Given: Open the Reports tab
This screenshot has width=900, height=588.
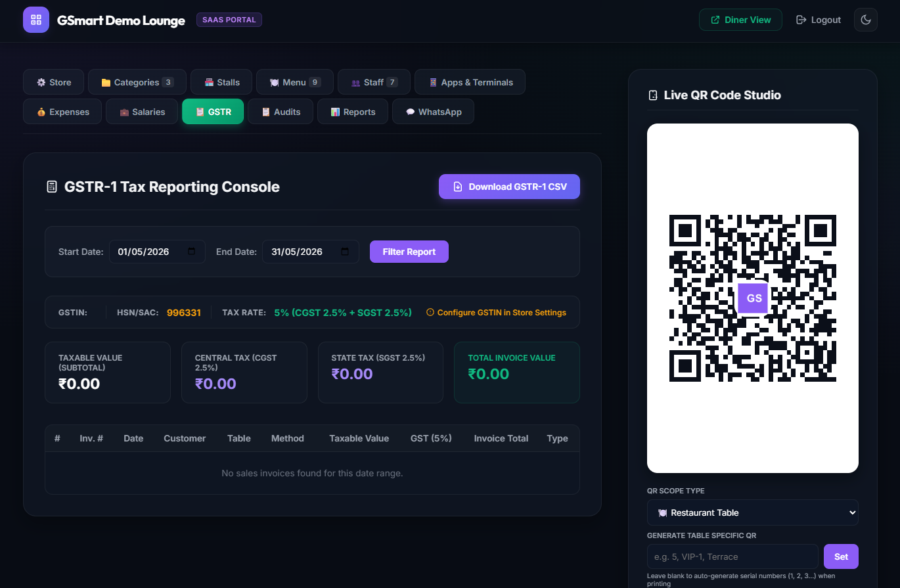Looking at the screenshot, I should tap(353, 112).
